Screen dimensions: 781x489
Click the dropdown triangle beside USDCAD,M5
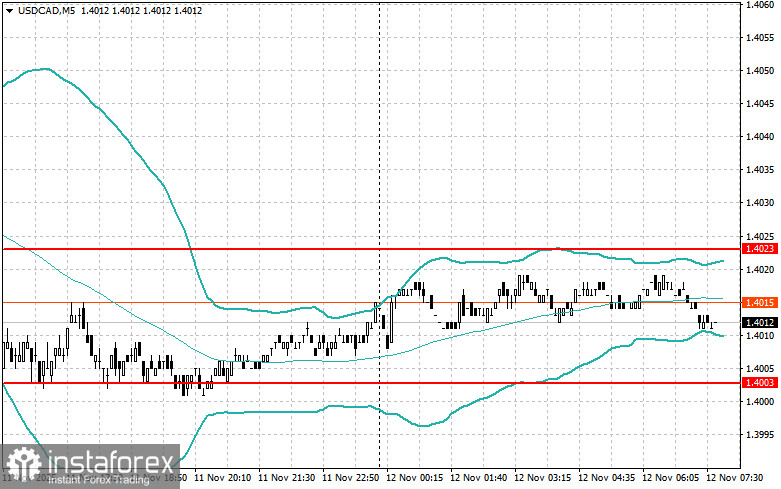[x=9, y=10]
